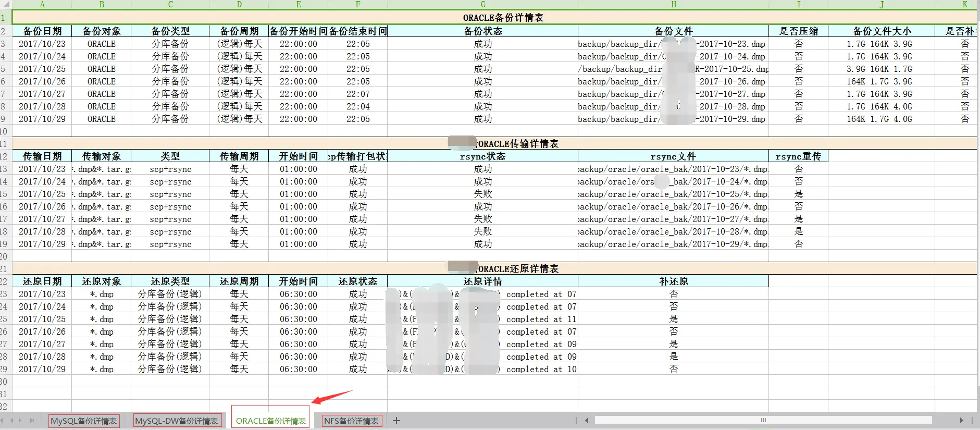This screenshot has width=980, height=430.
Task: Select column J header
Action: pos(882,4)
